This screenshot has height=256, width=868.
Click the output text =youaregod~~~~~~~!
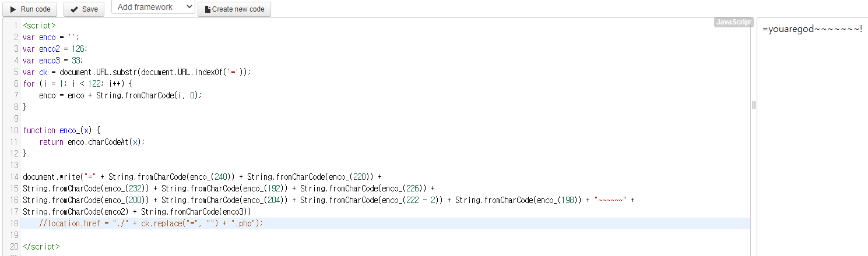812,29
